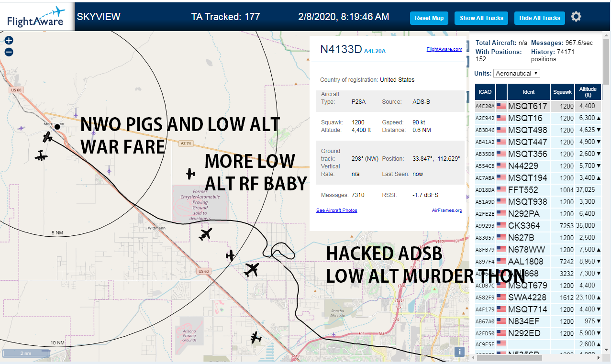Select the N292ED aircraft

538,333
